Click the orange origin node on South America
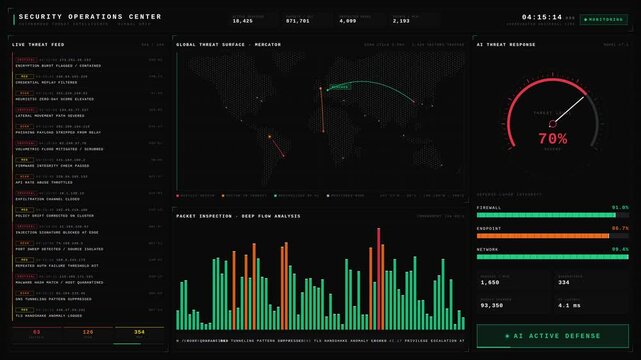641x360 pixels. pyautogui.click(x=269, y=136)
